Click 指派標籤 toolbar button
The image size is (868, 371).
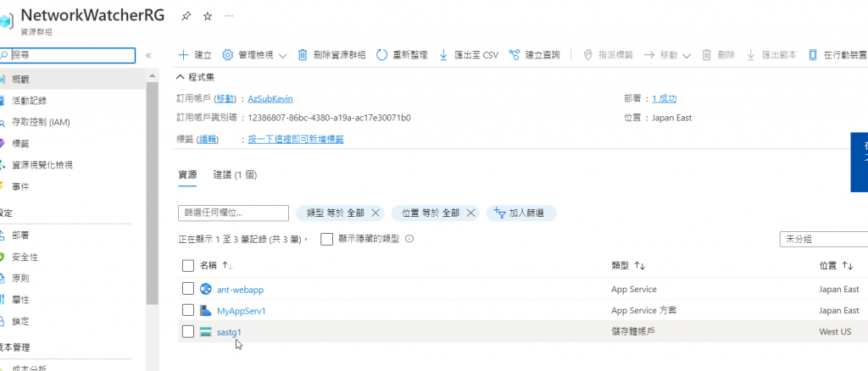(x=608, y=55)
